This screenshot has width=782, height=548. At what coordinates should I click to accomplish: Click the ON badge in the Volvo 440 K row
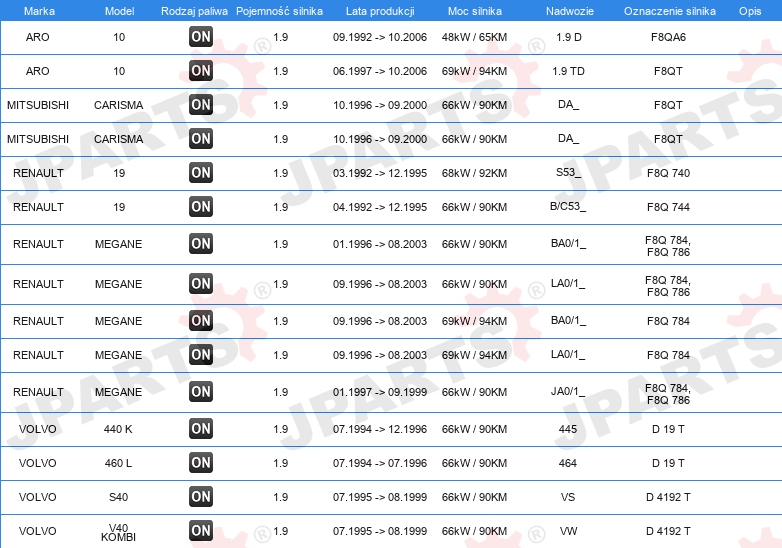coord(201,428)
